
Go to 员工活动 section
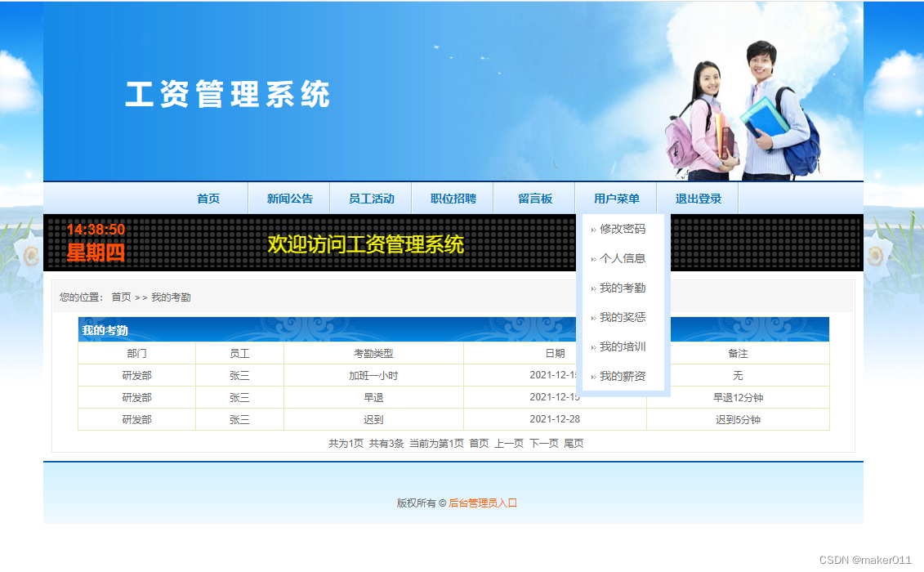371,199
